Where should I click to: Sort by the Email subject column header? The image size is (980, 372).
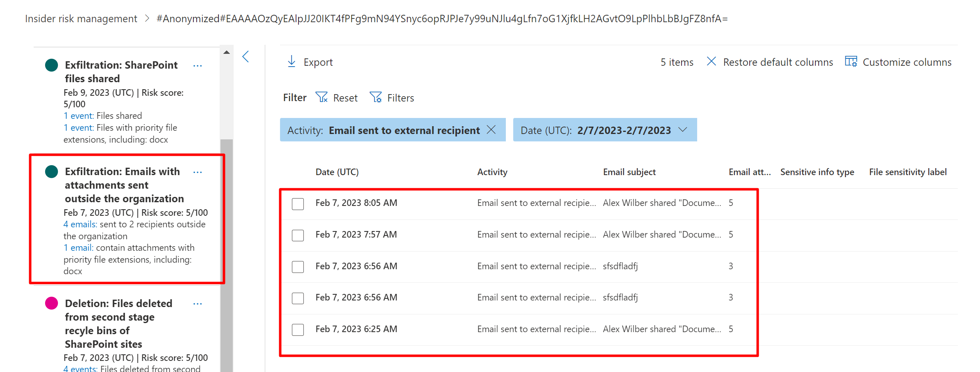[x=629, y=172]
